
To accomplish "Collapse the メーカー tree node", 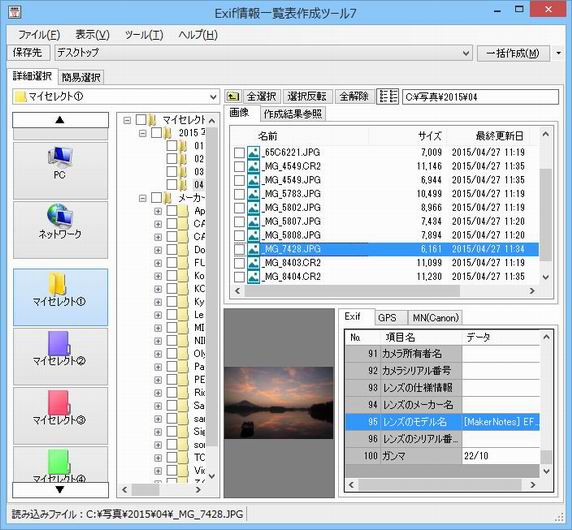I will [143, 198].
